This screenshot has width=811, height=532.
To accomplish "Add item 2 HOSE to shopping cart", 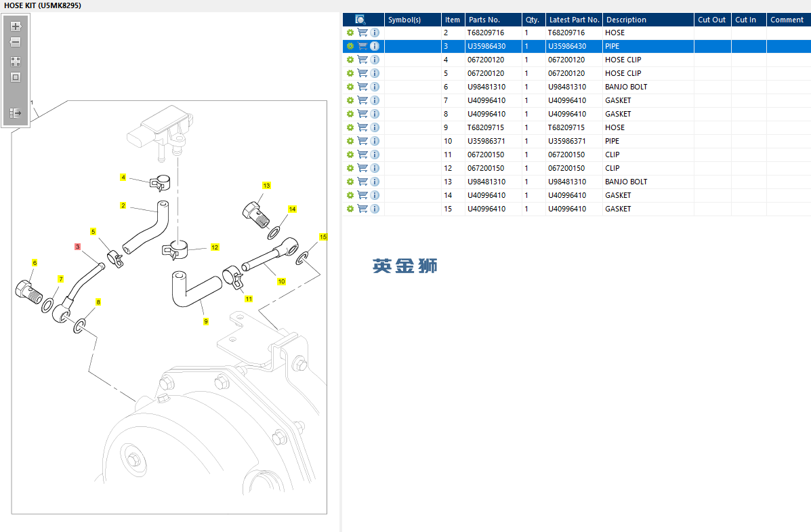I will point(362,33).
